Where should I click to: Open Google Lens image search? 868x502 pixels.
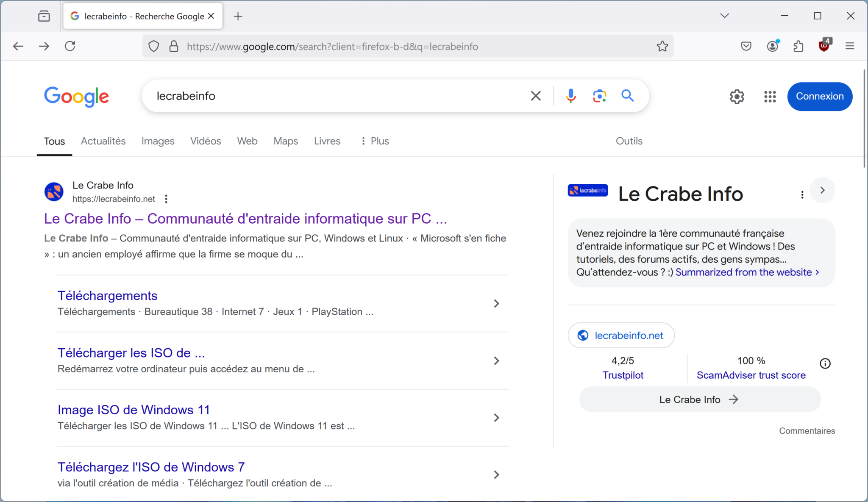(599, 96)
